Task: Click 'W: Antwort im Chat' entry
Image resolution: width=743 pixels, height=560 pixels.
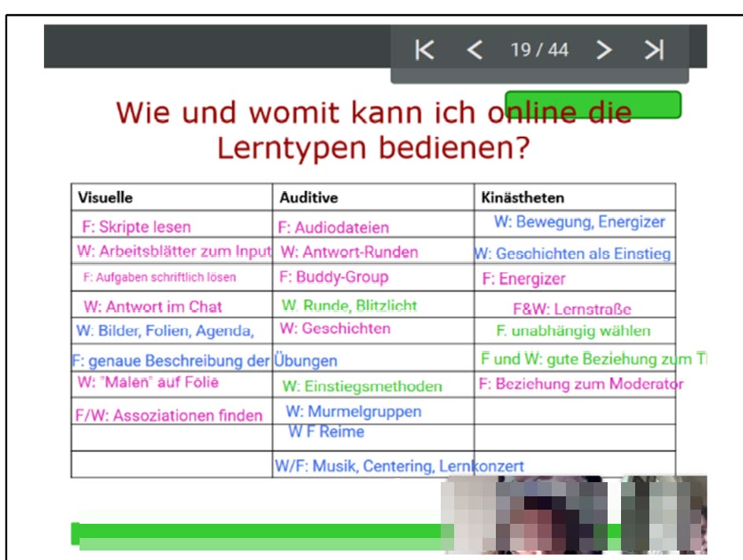Action: click(x=153, y=307)
